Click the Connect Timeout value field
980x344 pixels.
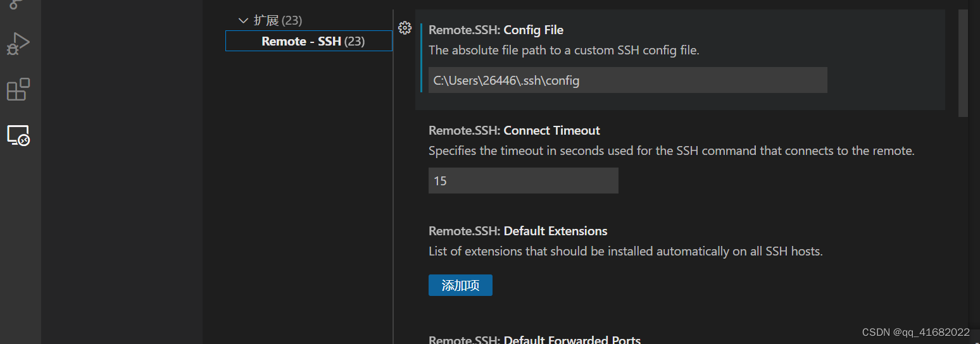pyautogui.click(x=523, y=181)
